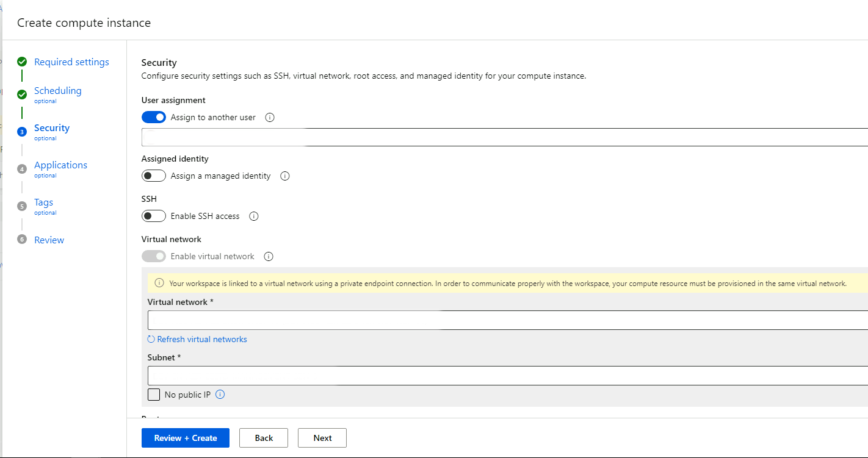Turn on Enable SSH access toggle

pyautogui.click(x=154, y=216)
